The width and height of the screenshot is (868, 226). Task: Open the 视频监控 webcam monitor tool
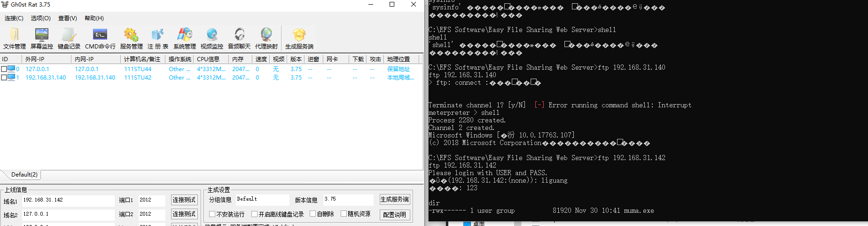212,39
